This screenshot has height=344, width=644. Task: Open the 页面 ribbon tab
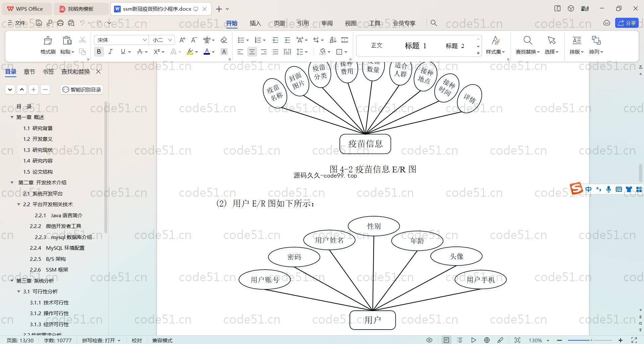tap(279, 23)
